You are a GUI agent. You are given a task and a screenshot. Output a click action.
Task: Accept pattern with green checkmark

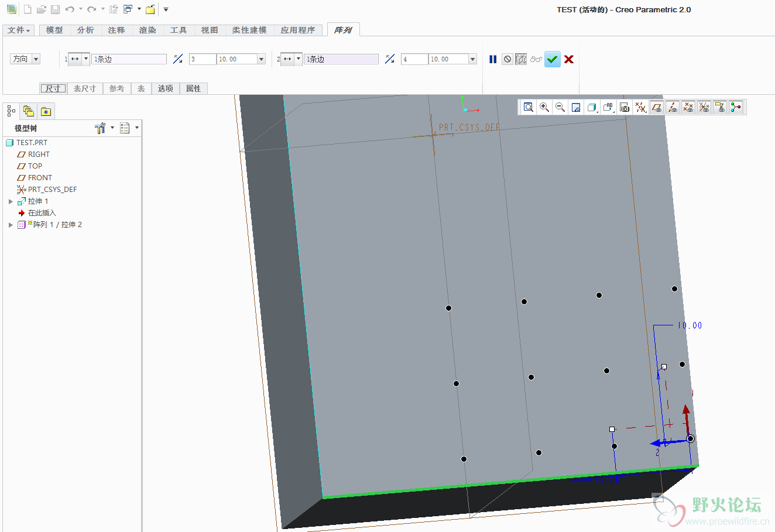pyautogui.click(x=553, y=59)
